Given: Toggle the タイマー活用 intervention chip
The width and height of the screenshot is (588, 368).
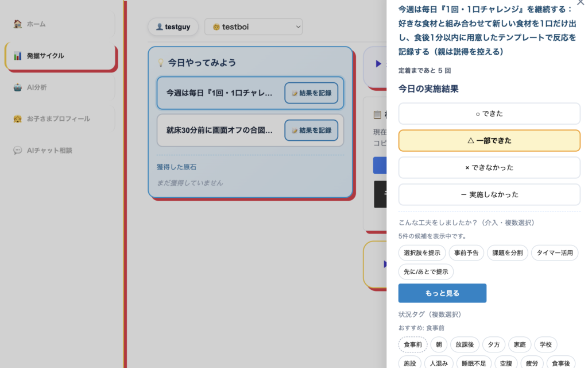Looking at the screenshot, I should point(555,253).
